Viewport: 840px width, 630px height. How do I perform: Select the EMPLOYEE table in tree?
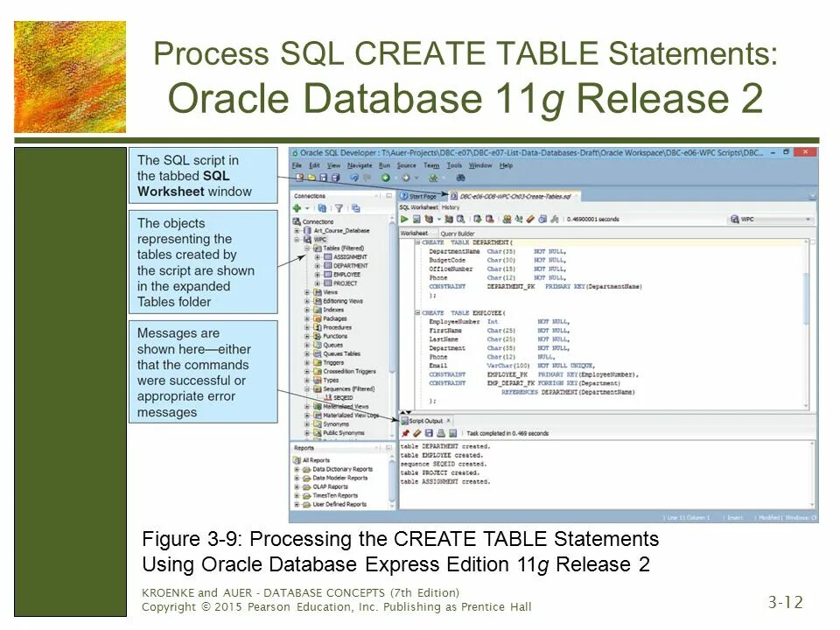346,274
